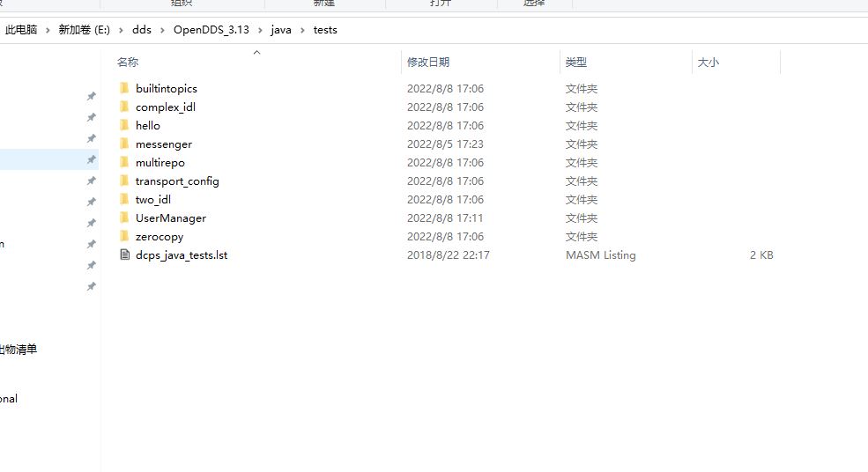The width and height of the screenshot is (868, 472).
Task: Sort by 名称 column header
Action: (128, 62)
